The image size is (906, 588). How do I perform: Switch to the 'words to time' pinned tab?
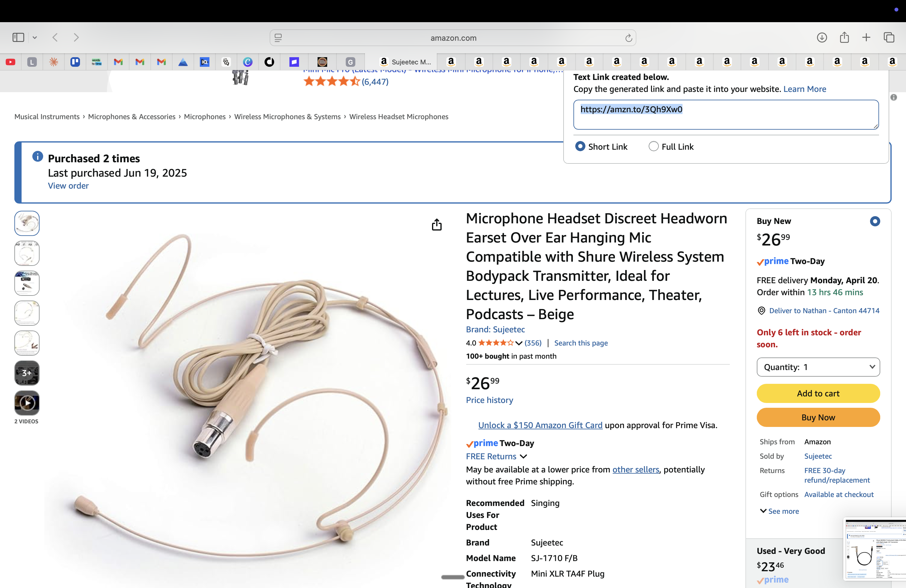point(97,62)
